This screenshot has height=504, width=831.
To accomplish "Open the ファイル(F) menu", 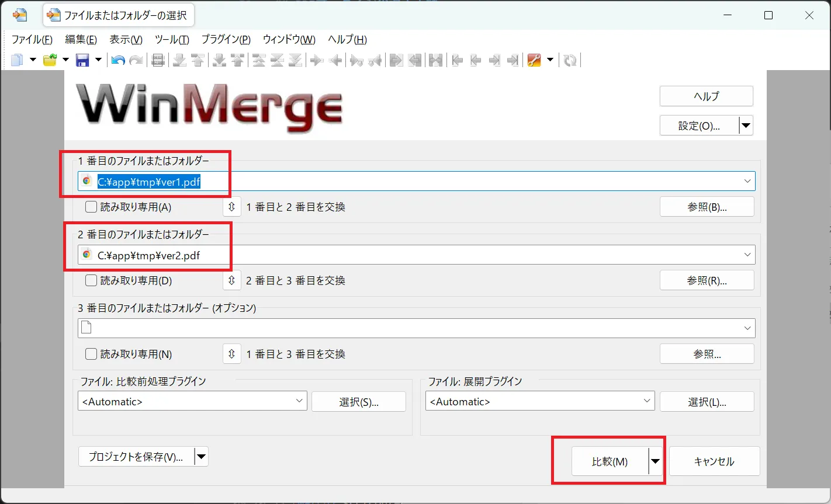I will tap(32, 40).
